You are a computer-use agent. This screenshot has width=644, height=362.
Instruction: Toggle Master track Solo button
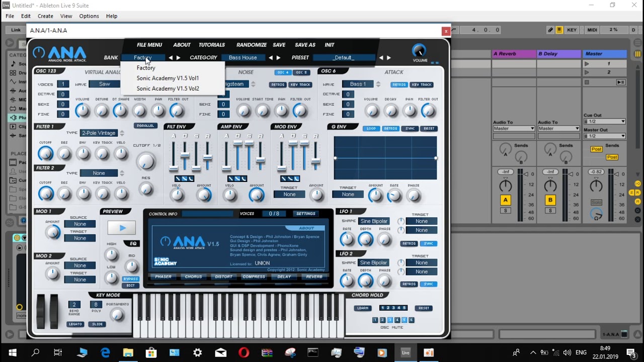click(596, 202)
